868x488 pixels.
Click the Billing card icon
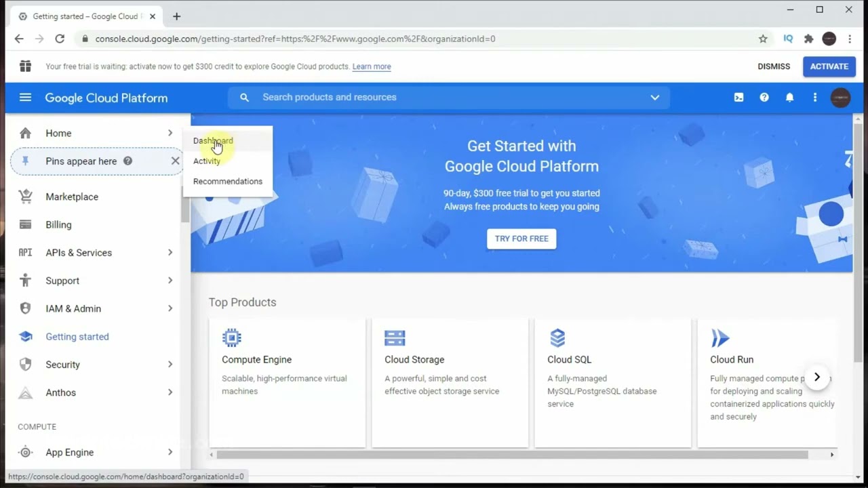point(25,224)
